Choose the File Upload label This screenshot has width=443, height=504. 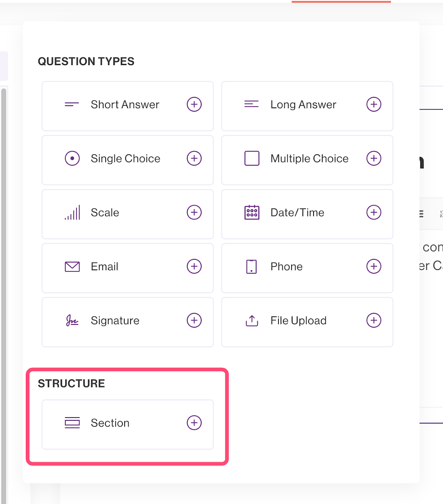298,320
